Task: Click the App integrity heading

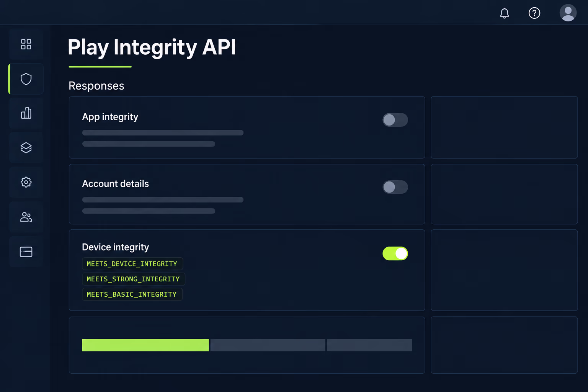Action: point(110,117)
